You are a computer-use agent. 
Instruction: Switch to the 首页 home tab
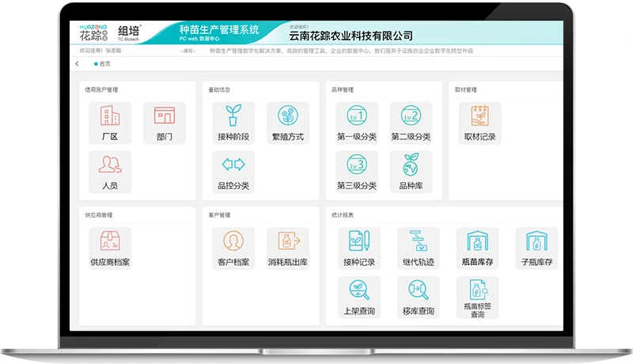[x=103, y=64]
